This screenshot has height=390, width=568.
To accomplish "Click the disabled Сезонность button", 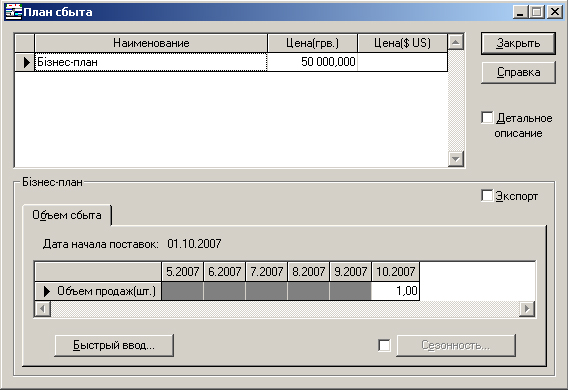I will [x=456, y=345].
